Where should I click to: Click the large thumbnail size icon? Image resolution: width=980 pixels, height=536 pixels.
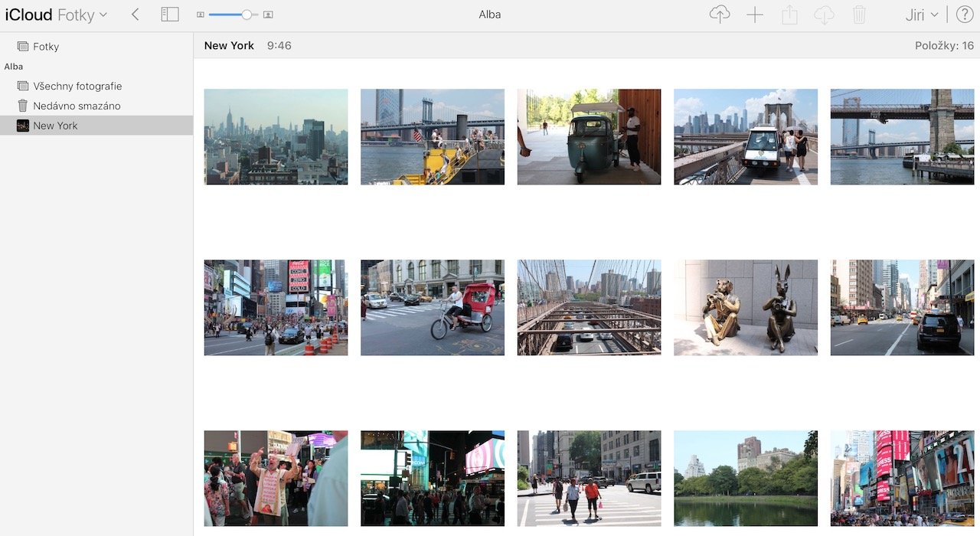[268, 15]
